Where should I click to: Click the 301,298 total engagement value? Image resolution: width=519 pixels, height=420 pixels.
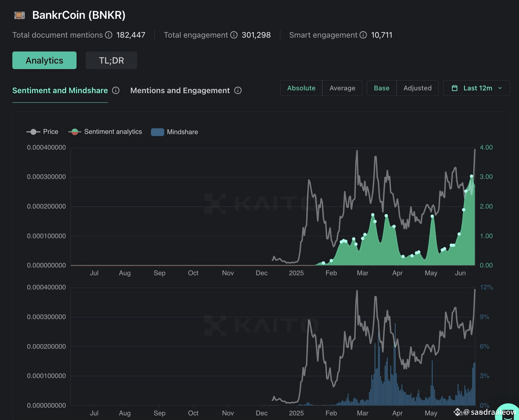point(256,35)
